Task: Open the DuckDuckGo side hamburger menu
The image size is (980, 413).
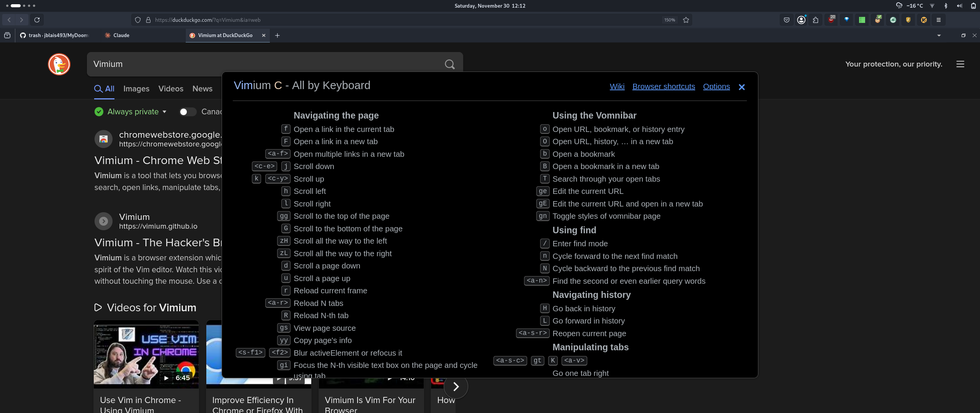Action: tap(960, 64)
